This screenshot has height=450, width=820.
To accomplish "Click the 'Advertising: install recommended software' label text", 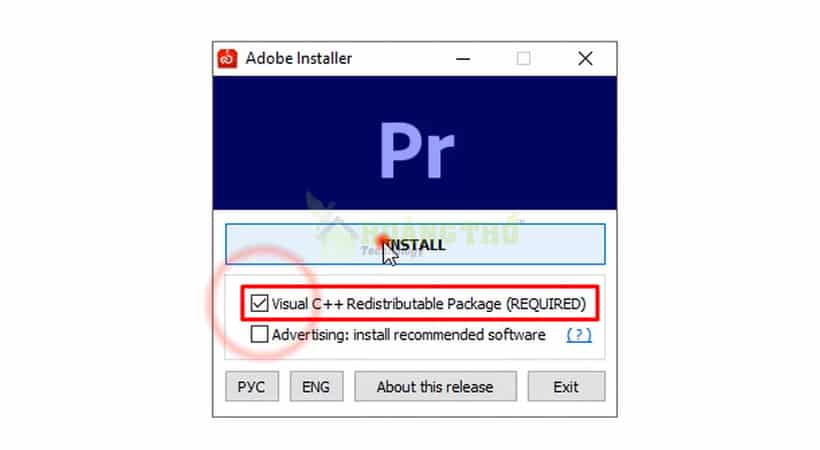I will click(x=409, y=334).
